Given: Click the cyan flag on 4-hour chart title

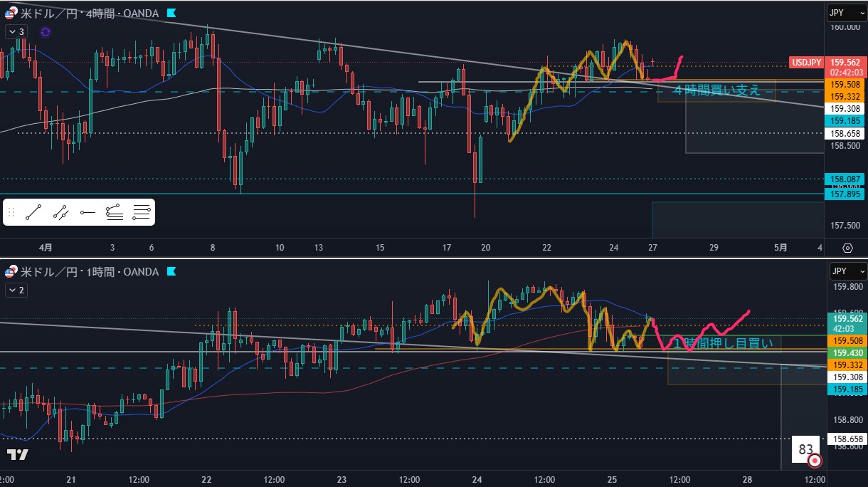Looking at the screenshot, I should (171, 12).
